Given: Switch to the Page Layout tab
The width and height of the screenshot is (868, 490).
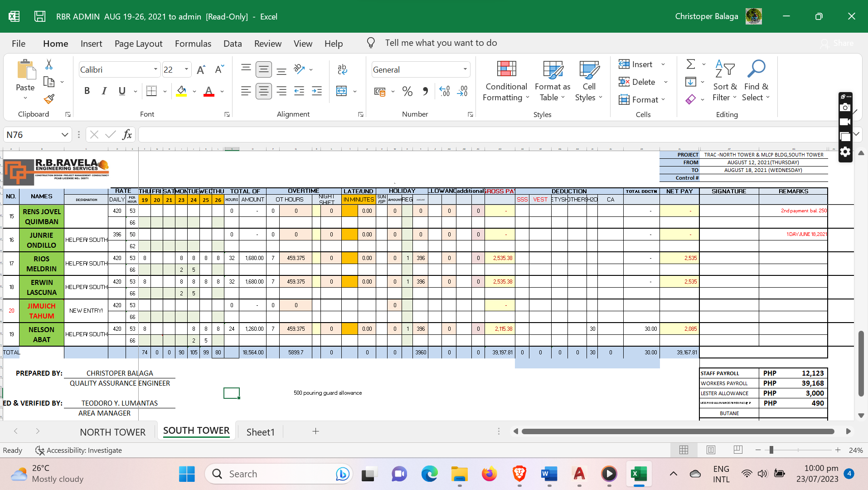Looking at the screenshot, I should click(138, 43).
